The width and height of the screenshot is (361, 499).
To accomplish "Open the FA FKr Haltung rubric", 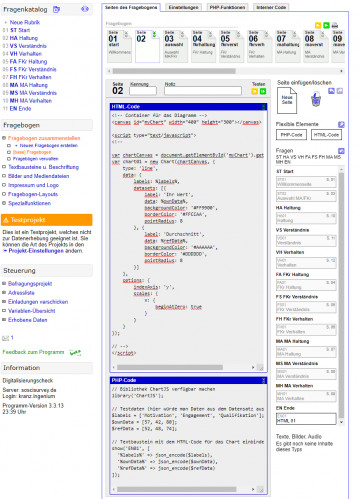I will click(x=28, y=62).
